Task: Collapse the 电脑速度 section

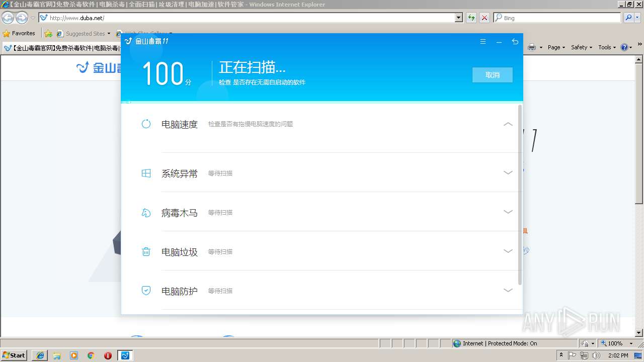Action: coord(508,124)
